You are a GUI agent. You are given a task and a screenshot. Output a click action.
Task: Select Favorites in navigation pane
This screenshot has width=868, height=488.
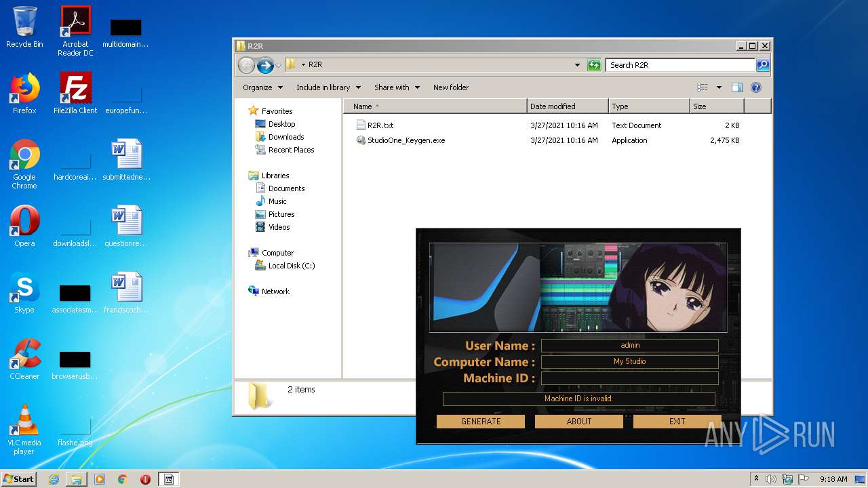(271, 111)
